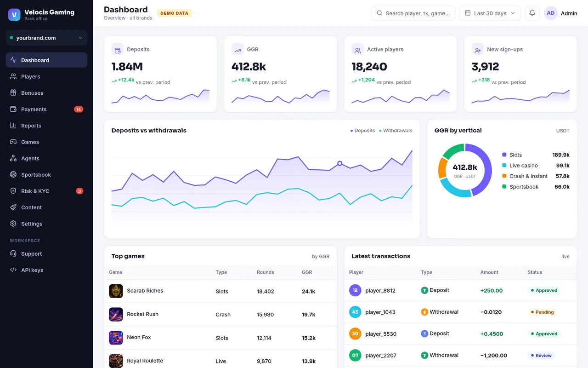The image size is (588, 368).
Task: Click the Review status badge for player_2207
Action: (x=541, y=356)
